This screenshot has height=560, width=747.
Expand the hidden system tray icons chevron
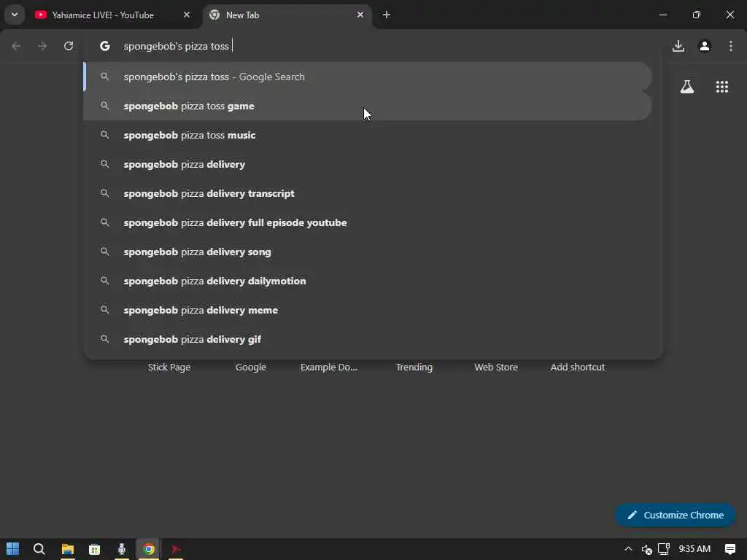click(x=628, y=549)
